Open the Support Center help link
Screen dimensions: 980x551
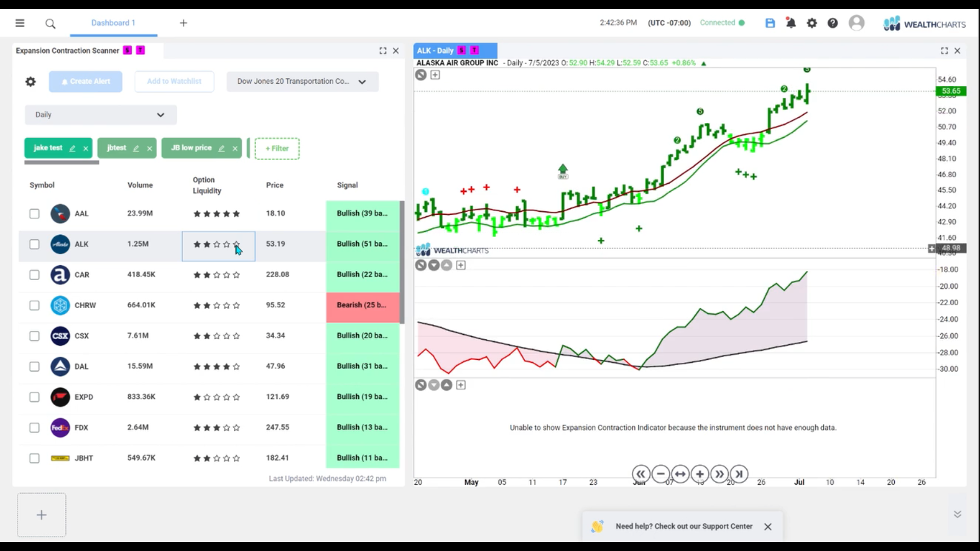tap(684, 527)
